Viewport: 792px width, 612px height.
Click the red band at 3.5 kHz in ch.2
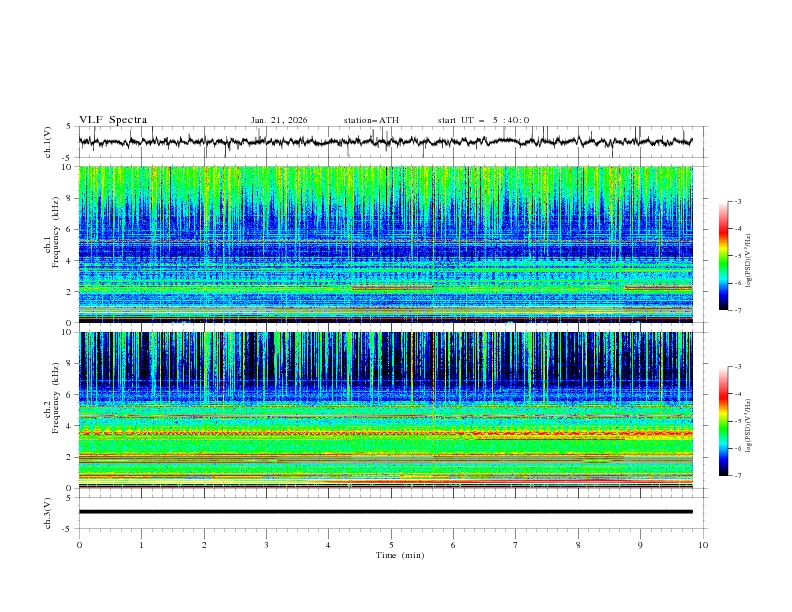coord(386,433)
